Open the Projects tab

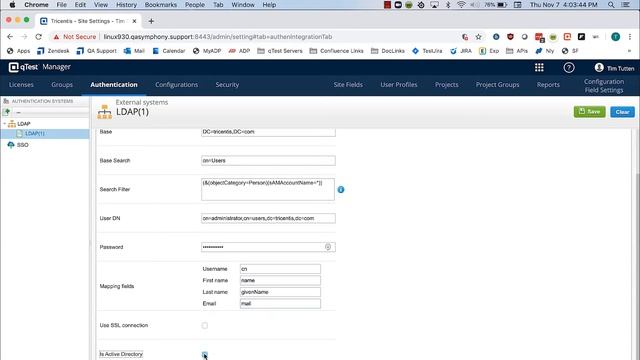pos(447,84)
